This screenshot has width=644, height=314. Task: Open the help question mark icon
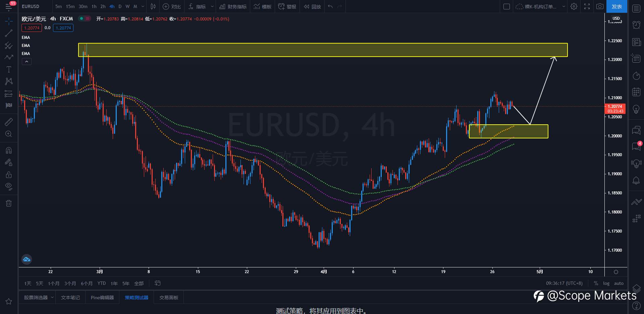click(636, 306)
